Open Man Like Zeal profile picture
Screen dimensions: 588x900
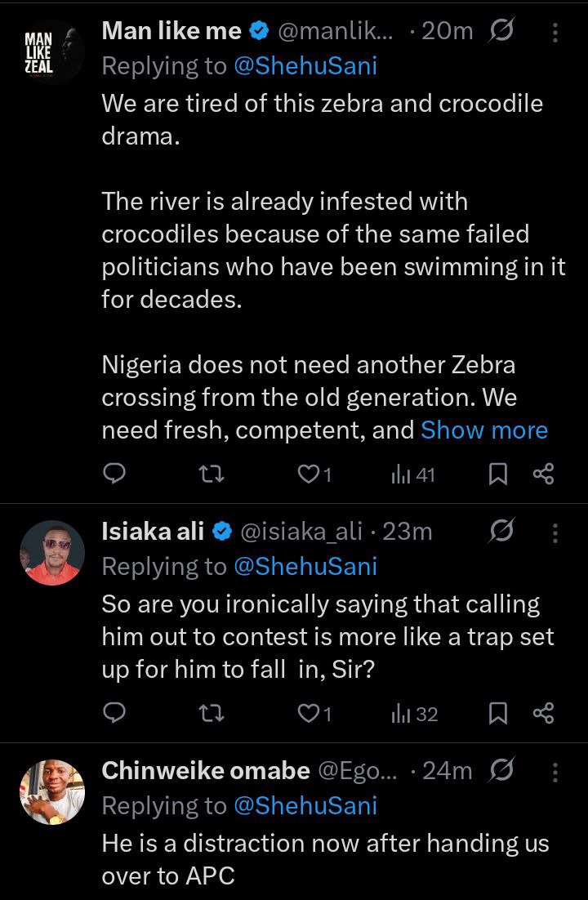[52, 52]
